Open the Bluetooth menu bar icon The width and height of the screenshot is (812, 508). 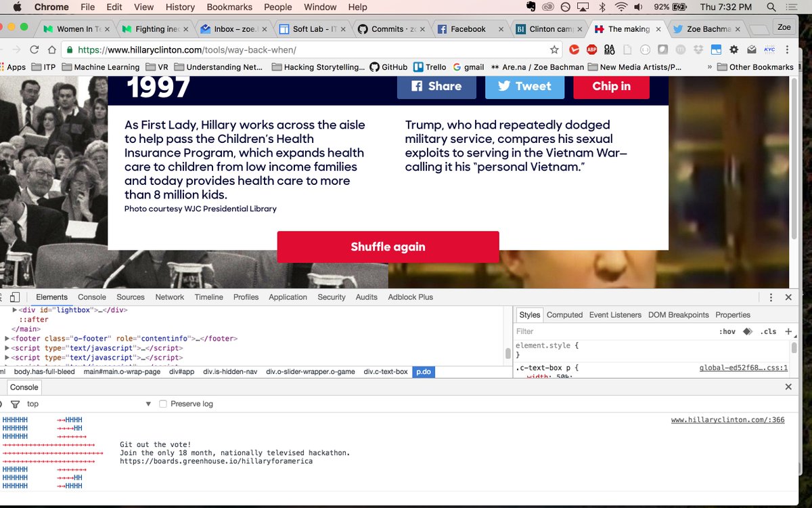602,7
